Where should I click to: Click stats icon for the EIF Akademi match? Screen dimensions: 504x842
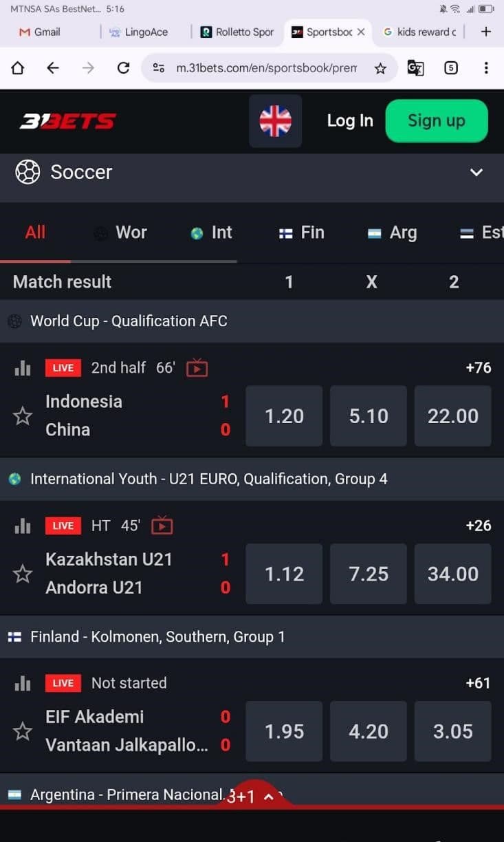point(22,683)
